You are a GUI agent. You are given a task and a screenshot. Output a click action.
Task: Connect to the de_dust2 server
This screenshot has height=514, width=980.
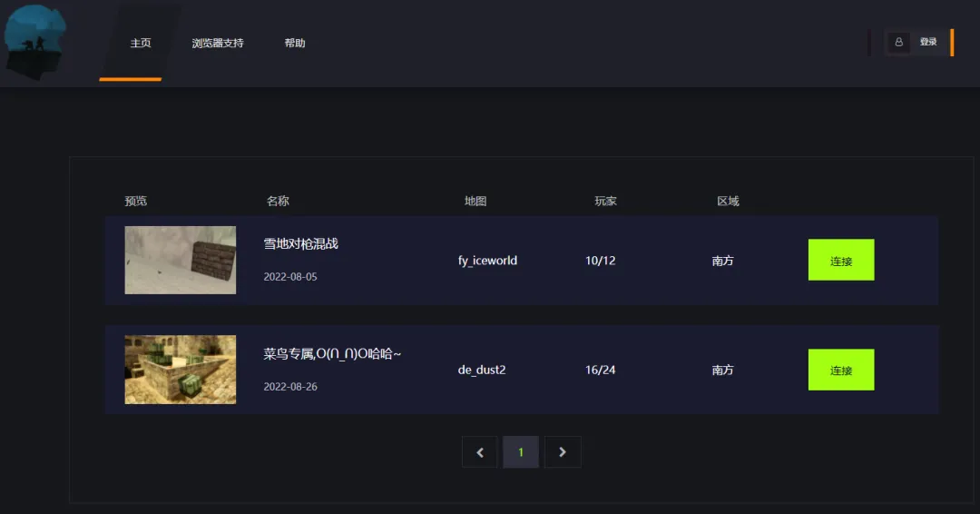[x=841, y=371]
